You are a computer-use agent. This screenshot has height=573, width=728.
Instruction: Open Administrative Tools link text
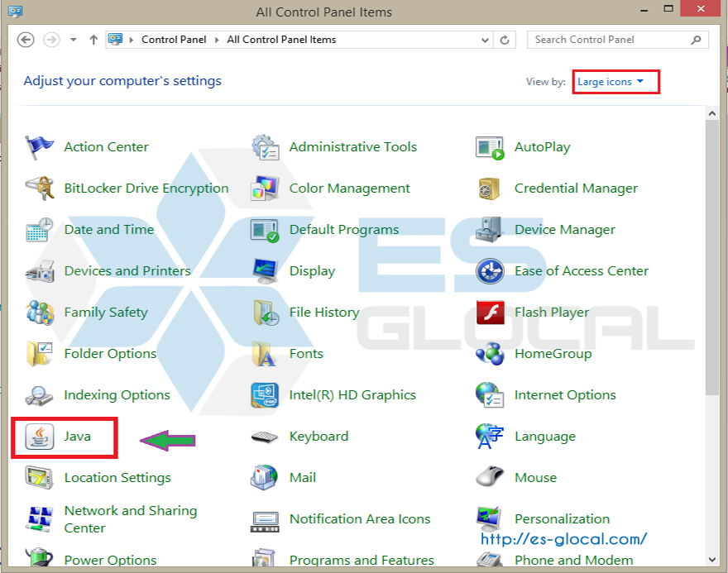pyautogui.click(x=353, y=147)
